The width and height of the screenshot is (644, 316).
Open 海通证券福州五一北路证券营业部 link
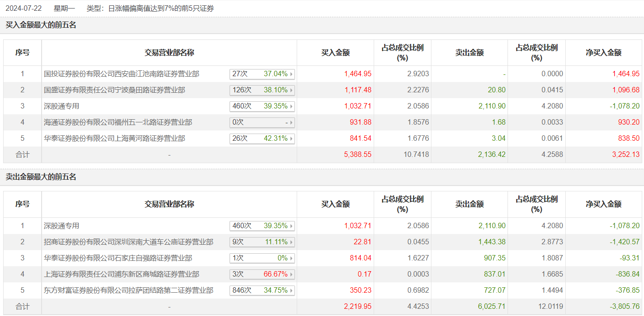(x=118, y=122)
